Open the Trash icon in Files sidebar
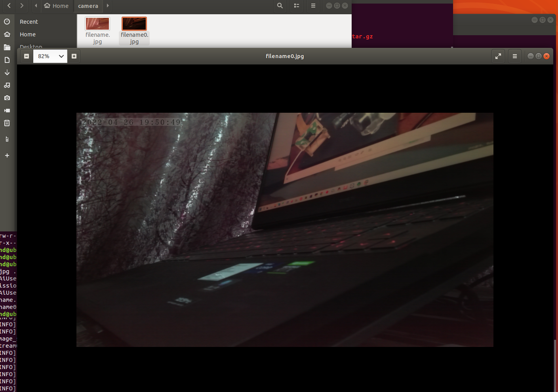 pos(7,123)
